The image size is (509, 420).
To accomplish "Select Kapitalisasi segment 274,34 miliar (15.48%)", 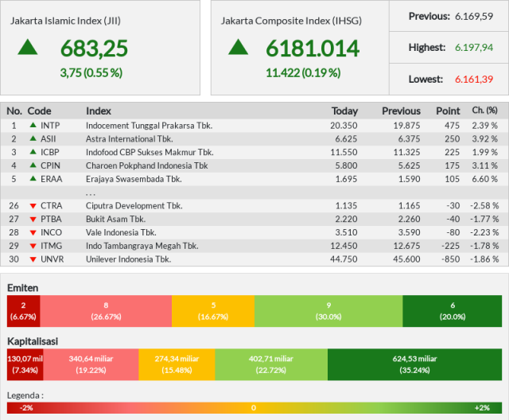I will tap(177, 364).
